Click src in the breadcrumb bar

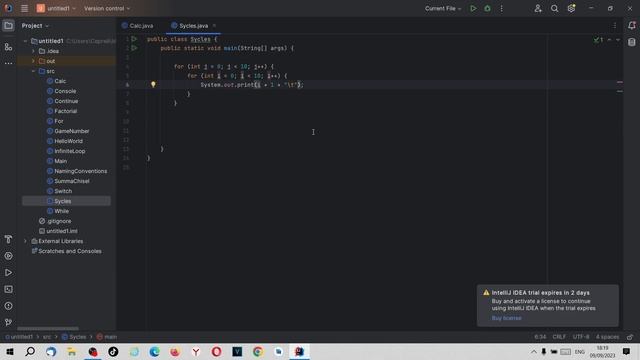coord(47,337)
